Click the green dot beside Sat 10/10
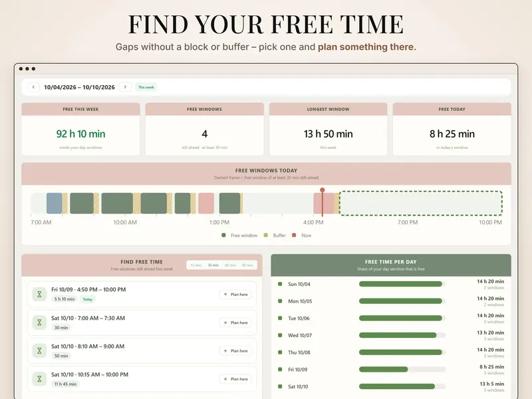This screenshot has height=399, width=532. pos(280,386)
